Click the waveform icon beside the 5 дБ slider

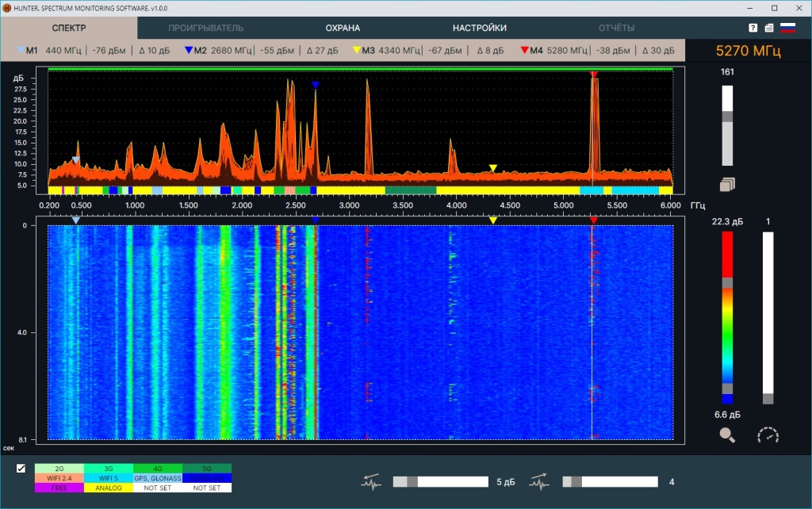(x=372, y=480)
